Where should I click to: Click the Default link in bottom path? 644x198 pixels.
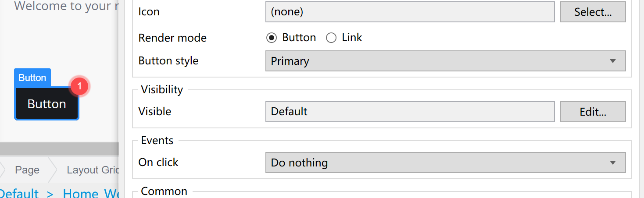(19, 193)
